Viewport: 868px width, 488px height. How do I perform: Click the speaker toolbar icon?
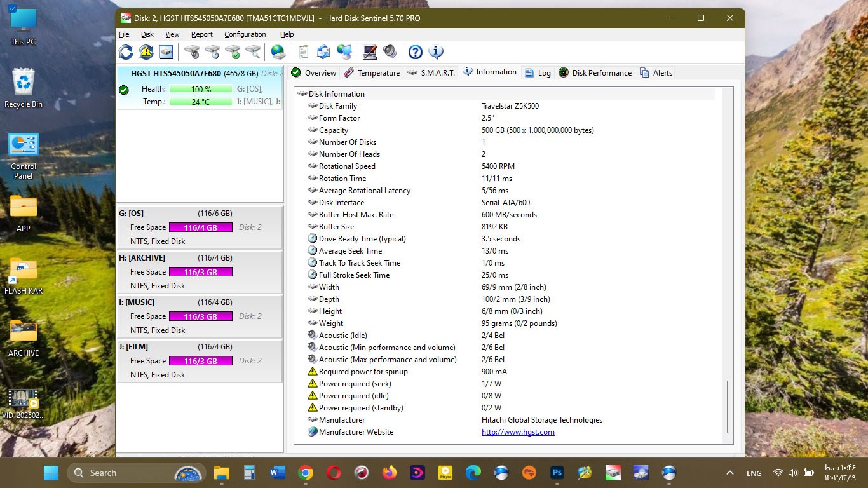[x=390, y=52]
